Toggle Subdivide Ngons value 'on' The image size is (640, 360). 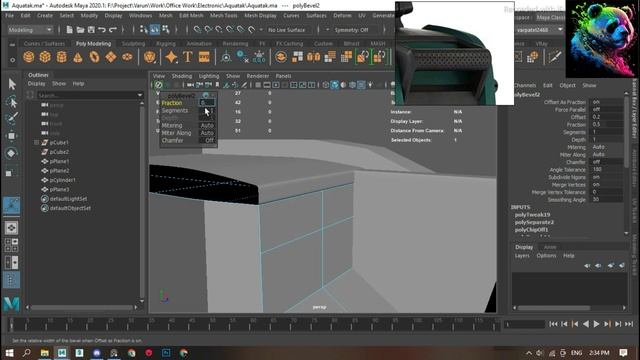click(607, 177)
